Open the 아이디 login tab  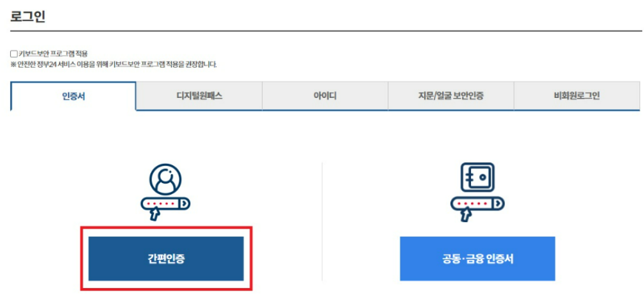(325, 97)
